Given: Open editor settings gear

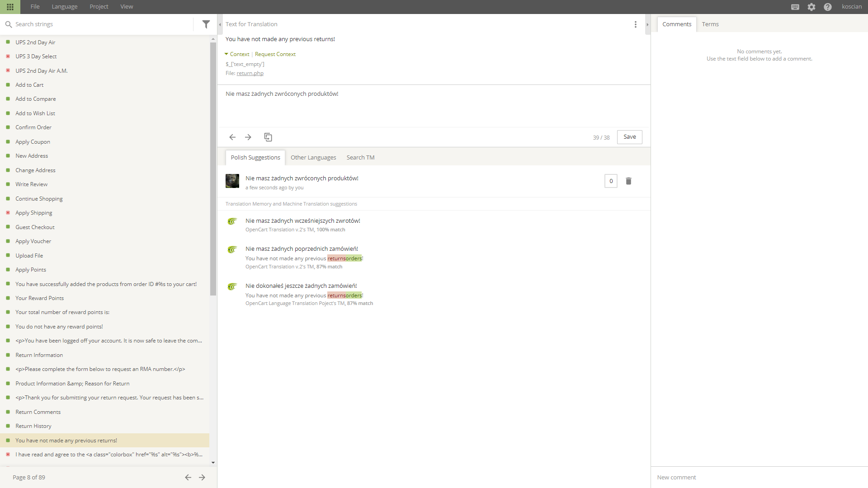Looking at the screenshot, I should pyautogui.click(x=811, y=7).
